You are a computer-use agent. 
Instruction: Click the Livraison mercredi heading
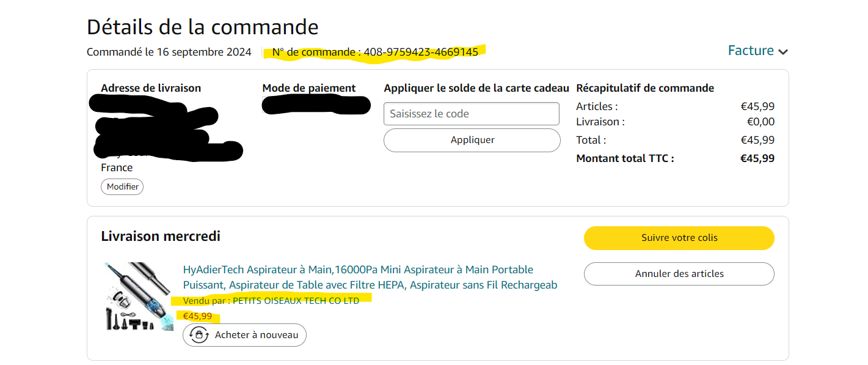coord(161,236)
